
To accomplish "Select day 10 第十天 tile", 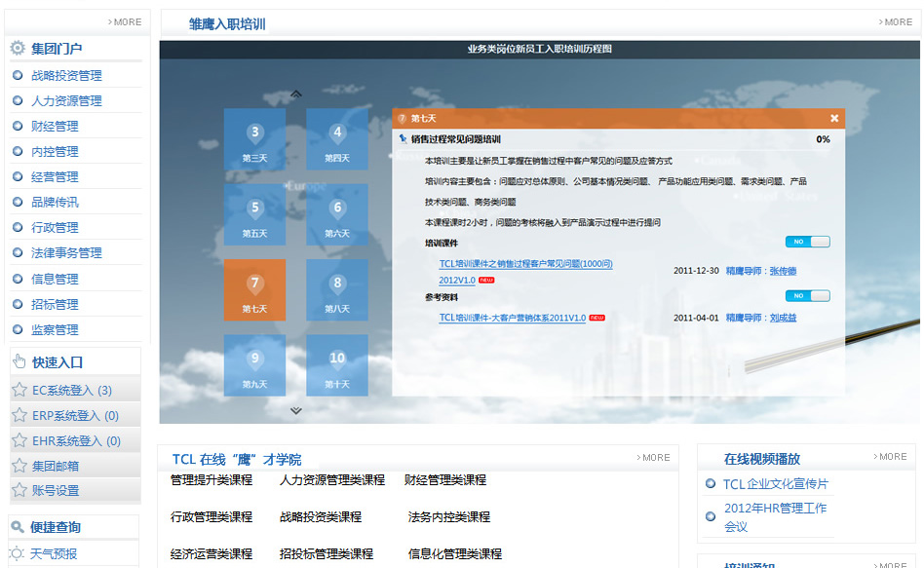I will (337, 365).
